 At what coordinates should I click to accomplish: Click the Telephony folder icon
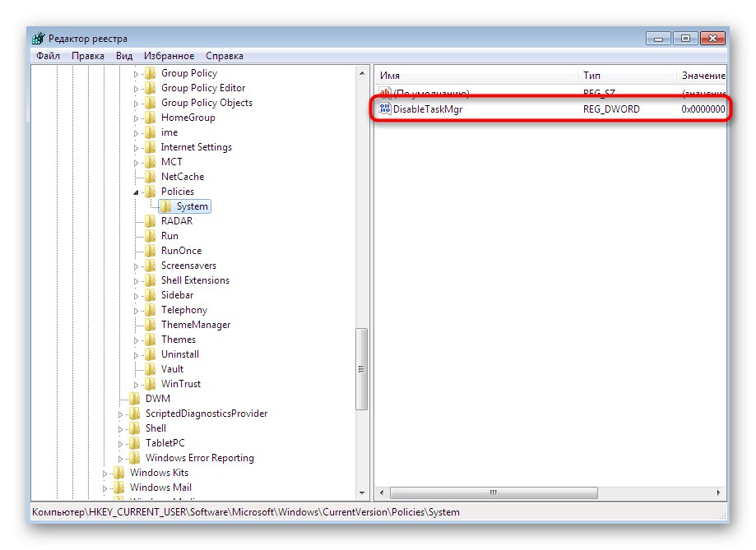[x=151, y=310]
